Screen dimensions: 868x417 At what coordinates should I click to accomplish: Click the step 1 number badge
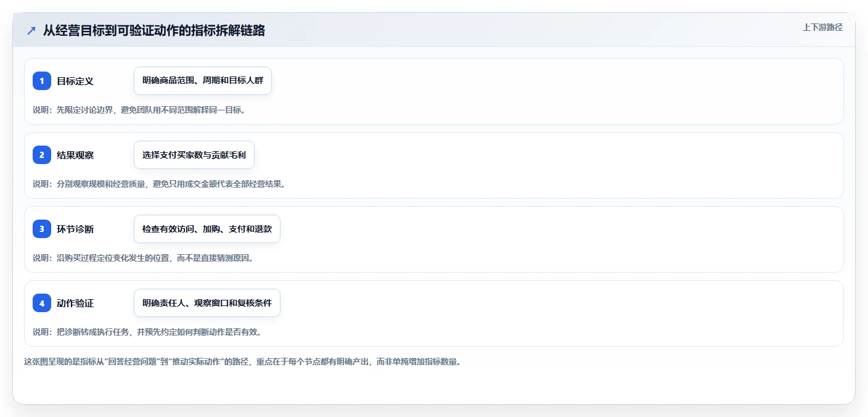coord(42,81)
